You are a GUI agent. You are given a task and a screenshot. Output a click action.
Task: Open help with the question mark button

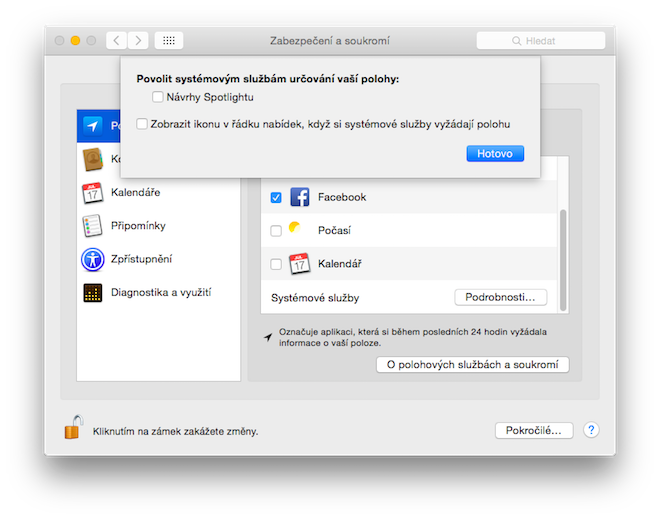tap(591, 430)
